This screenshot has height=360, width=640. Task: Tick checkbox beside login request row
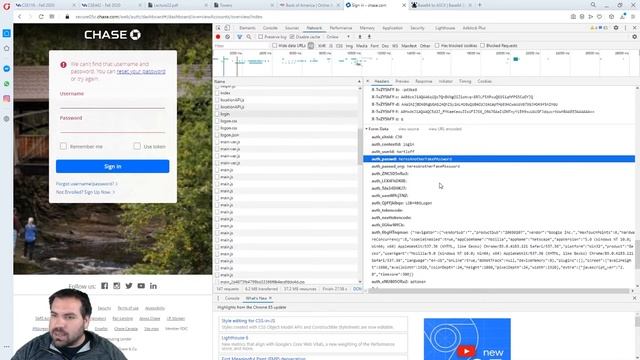tap(217, 114)
